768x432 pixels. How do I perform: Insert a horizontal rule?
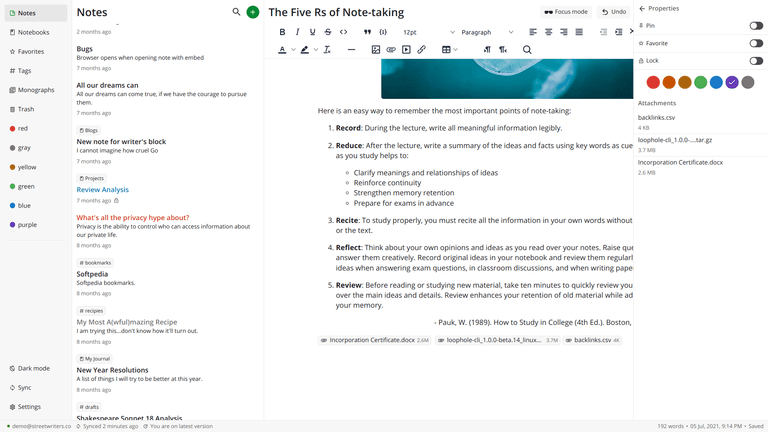click(x=351, y=49)
